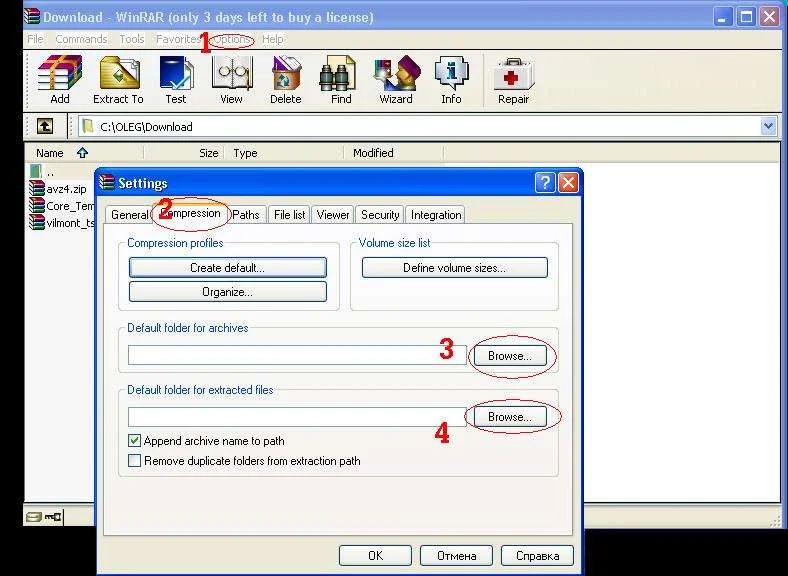Click the key password icon in status bar

(53, 516)
